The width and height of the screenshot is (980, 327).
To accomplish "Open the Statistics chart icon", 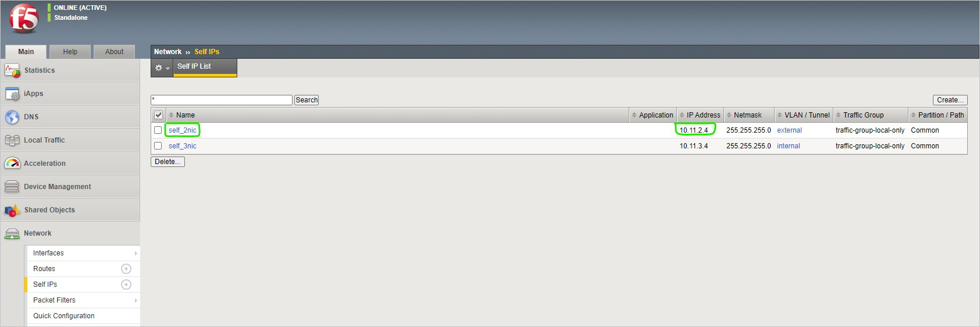I will 12,70.
